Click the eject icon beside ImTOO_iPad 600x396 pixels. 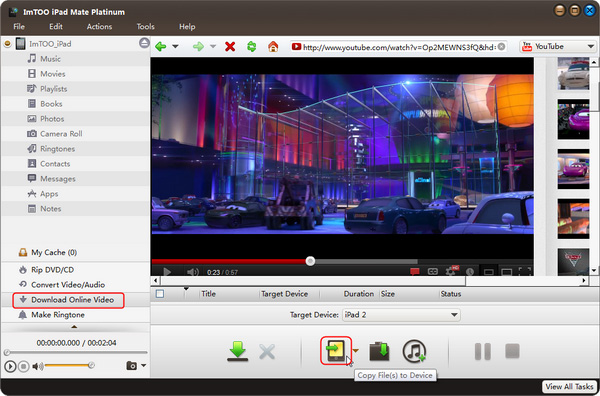(x=144, y=43)
